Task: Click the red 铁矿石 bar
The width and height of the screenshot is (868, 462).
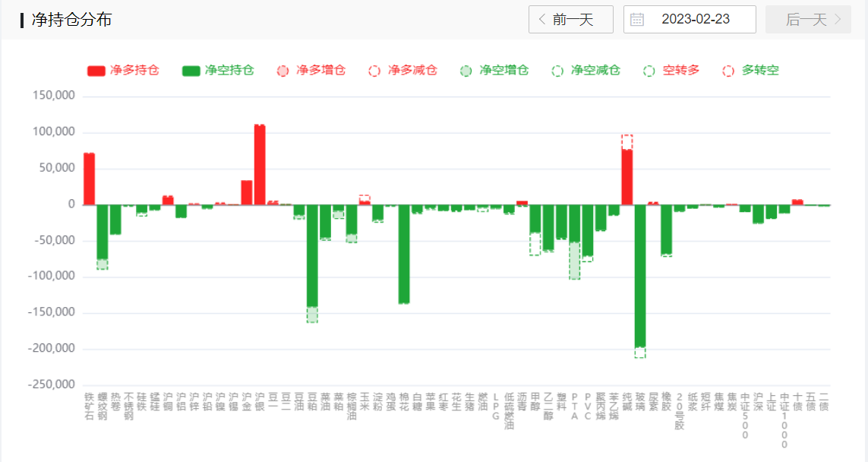Action: [x=90, y=179]
